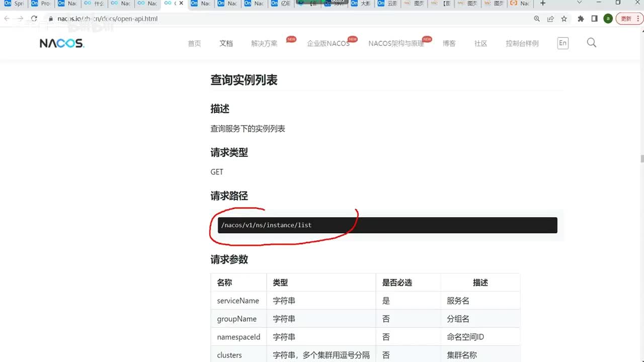Close the active browser tab
The image size is (644, 362).
(x=182, y=4)
